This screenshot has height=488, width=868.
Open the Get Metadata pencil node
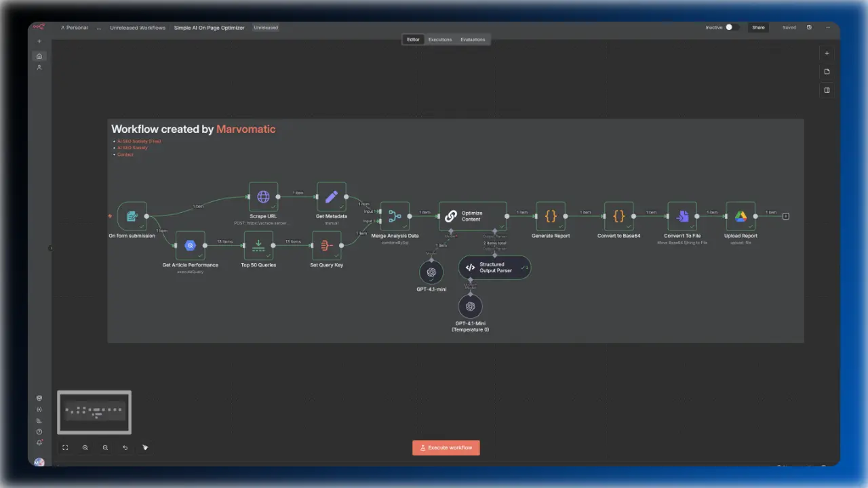pyautogui.click(x=331, y=197)
